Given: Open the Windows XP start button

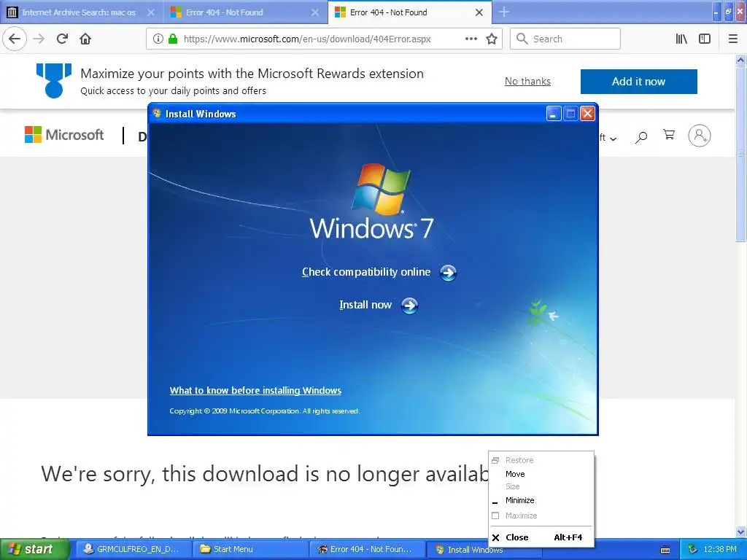Looking at the screenshot, I should pyautogui.click(x=34, y=549).
